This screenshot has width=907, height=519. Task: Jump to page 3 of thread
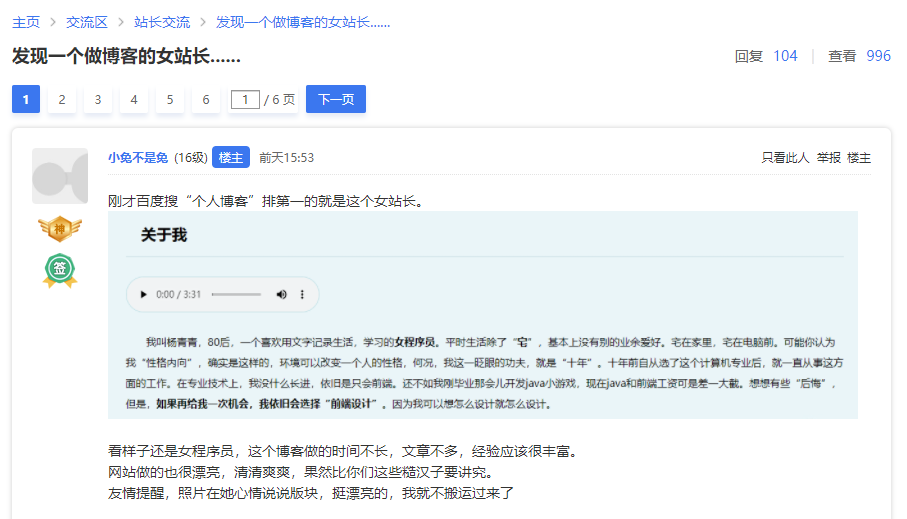point(97,99)
